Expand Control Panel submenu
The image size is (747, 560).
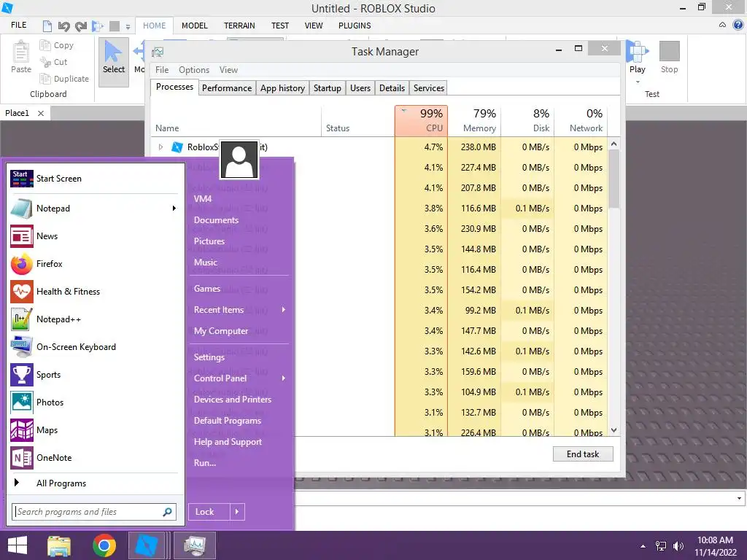tap(284, 378)
